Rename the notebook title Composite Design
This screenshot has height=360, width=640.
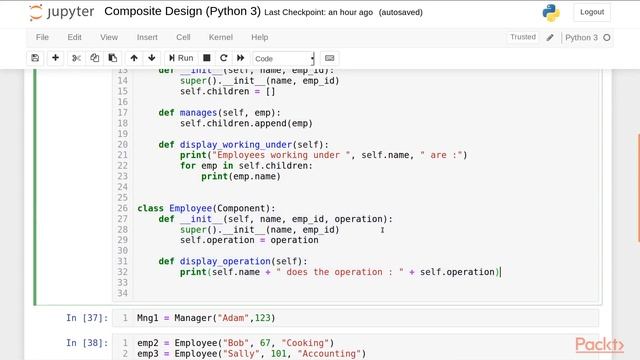[182, 11]
